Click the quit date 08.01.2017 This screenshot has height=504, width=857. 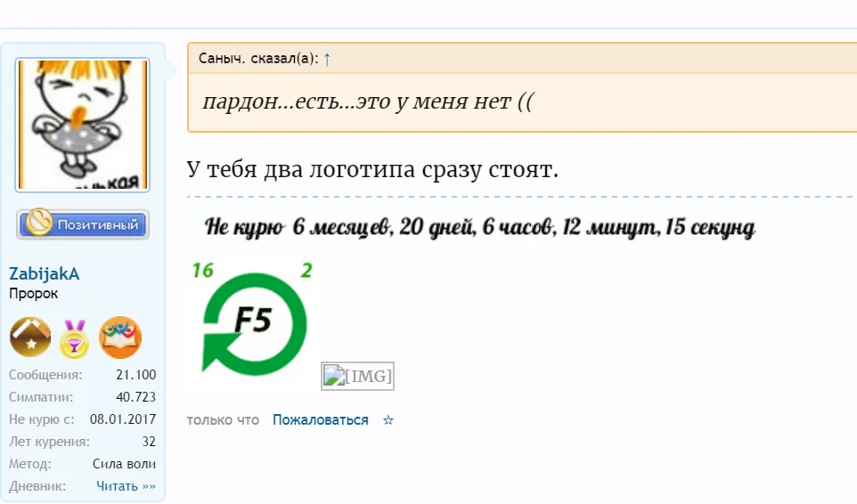coord(123,419)
